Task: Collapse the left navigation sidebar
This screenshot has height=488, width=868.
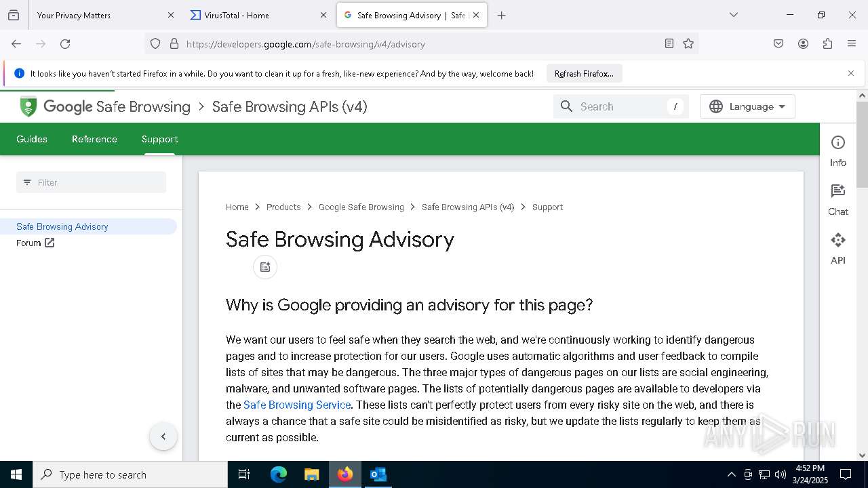Action: [163, 436]
